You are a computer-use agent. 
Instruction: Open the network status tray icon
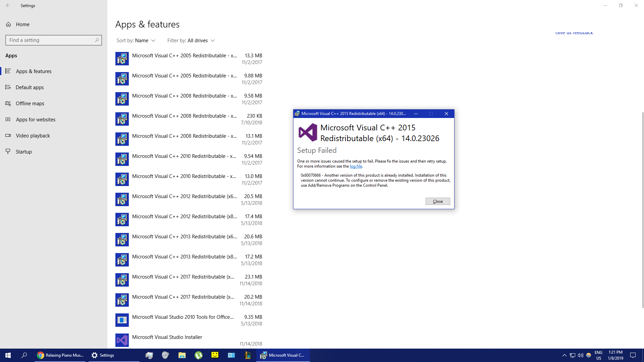(x=572, y=355)
